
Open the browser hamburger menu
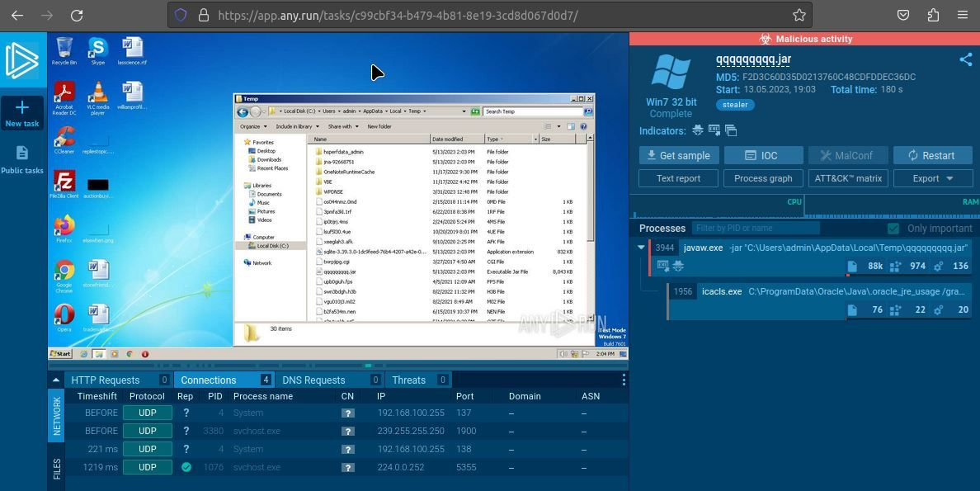tap(963, 15)
